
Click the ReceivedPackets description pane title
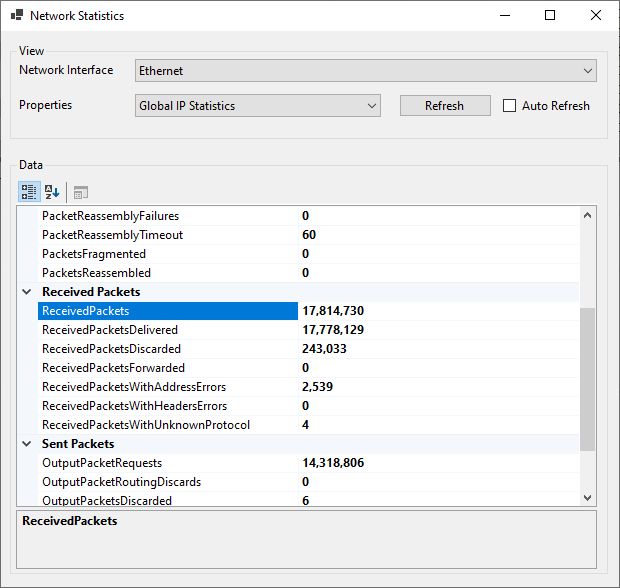pyautogui.click(x=70, y=521)
